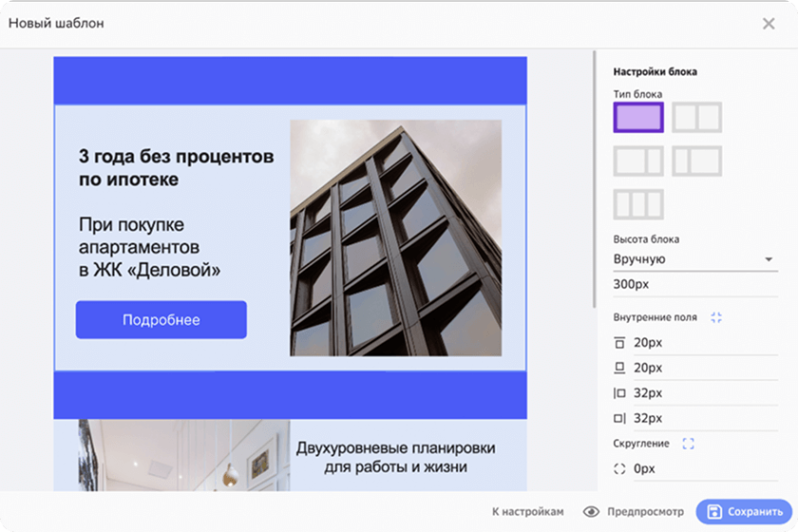This screenshot has width=798, height=532.
Task: Click the left padding icon
Action: (x=619, y=393)
